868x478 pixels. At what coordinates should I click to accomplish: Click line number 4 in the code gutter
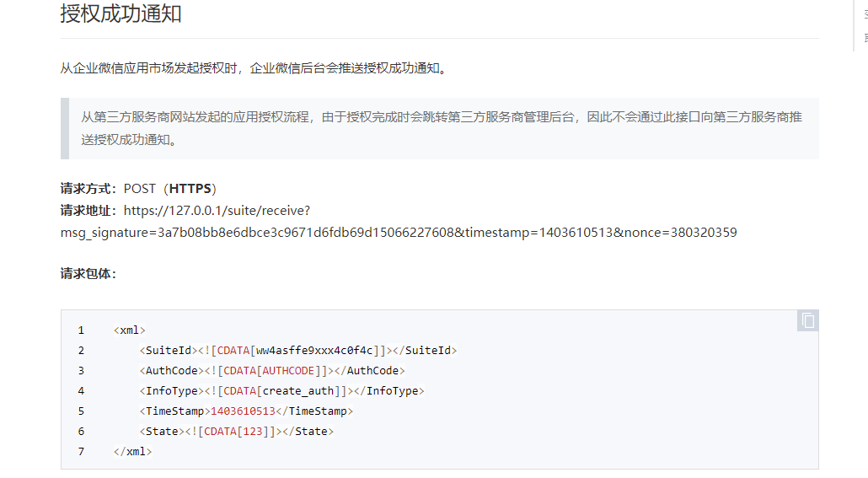tap(81, 391)
